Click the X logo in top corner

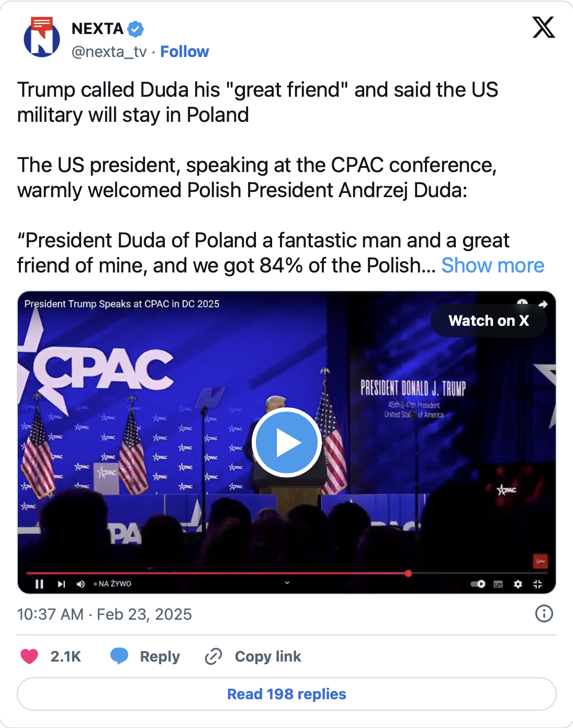click(543, 28)
